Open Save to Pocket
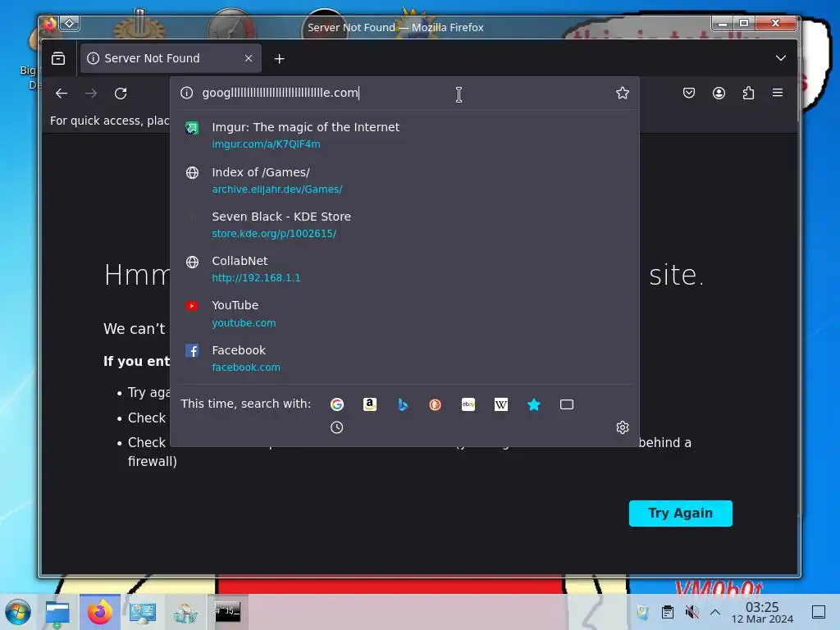 689,94
